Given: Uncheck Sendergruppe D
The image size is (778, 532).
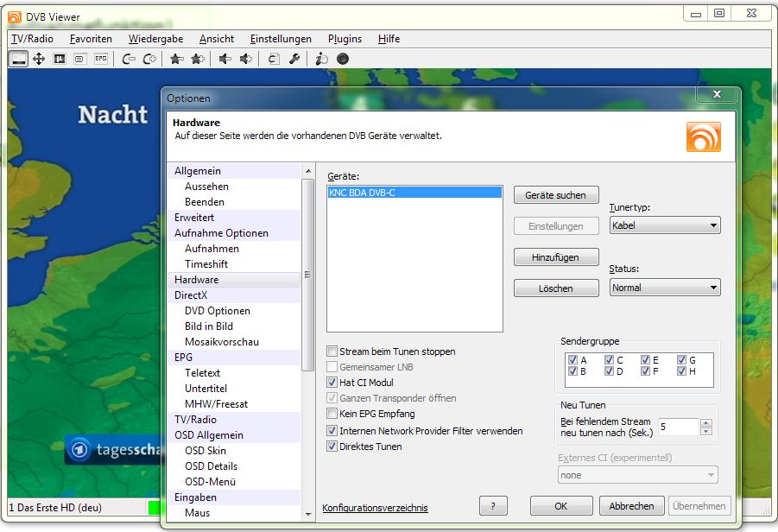Looking at the screenshot, I should point(610,370).
